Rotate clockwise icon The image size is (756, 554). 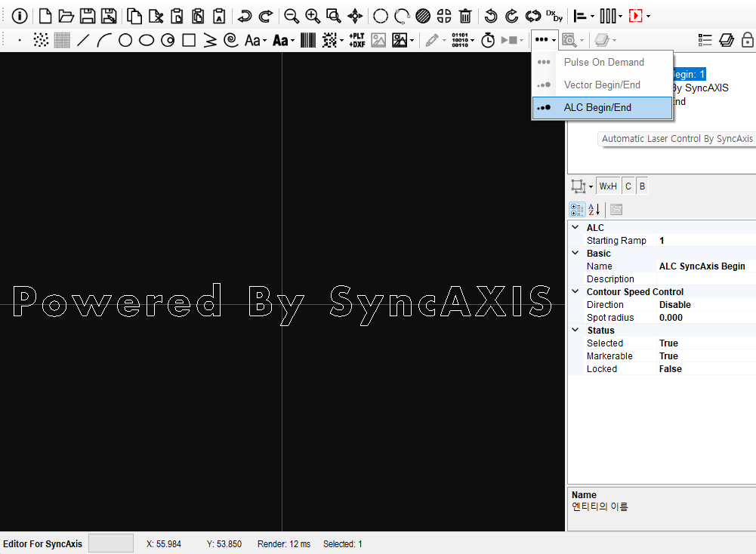511,16
